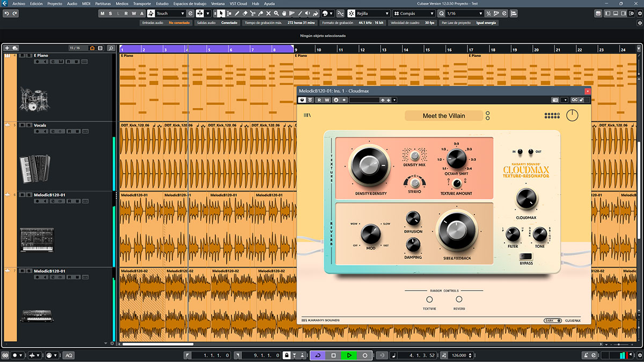644x362 pixels.
Task: Click the Size & Feedback knob
Action: click(x=456, y=231)
